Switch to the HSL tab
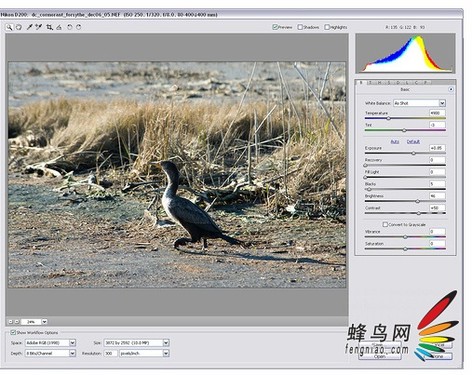 (x=380, y=82)
